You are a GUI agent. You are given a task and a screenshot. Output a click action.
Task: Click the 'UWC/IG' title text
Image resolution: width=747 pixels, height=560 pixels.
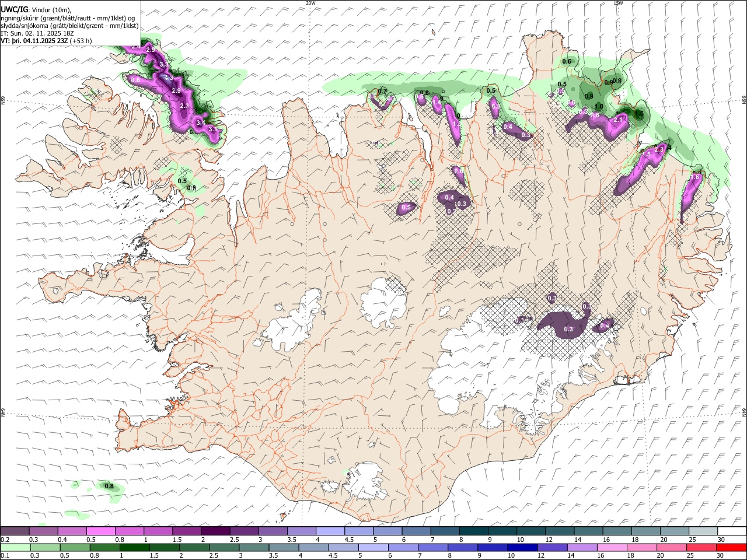(14, 9)
